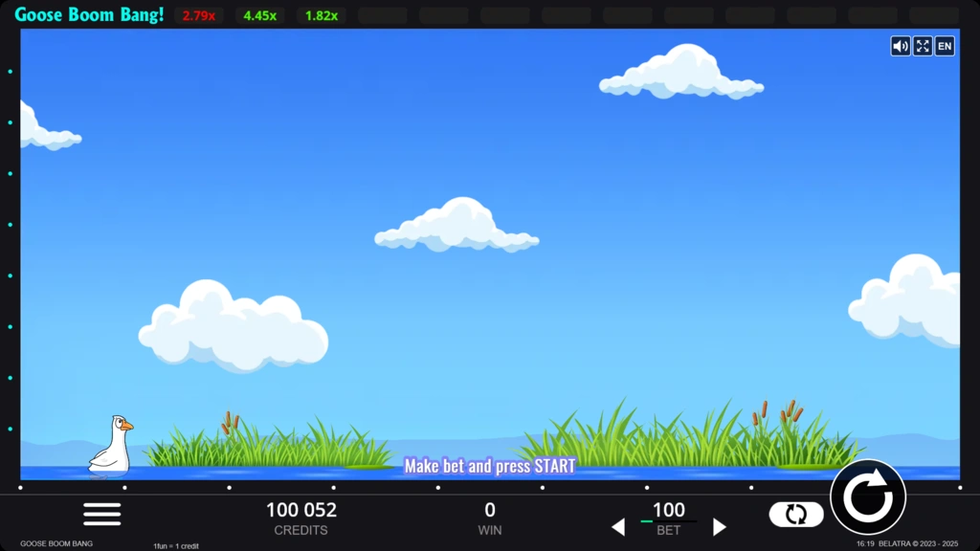980x551 pixels.
Task: Increase the bet with the right arrow
Action: (x=720, y=527)
